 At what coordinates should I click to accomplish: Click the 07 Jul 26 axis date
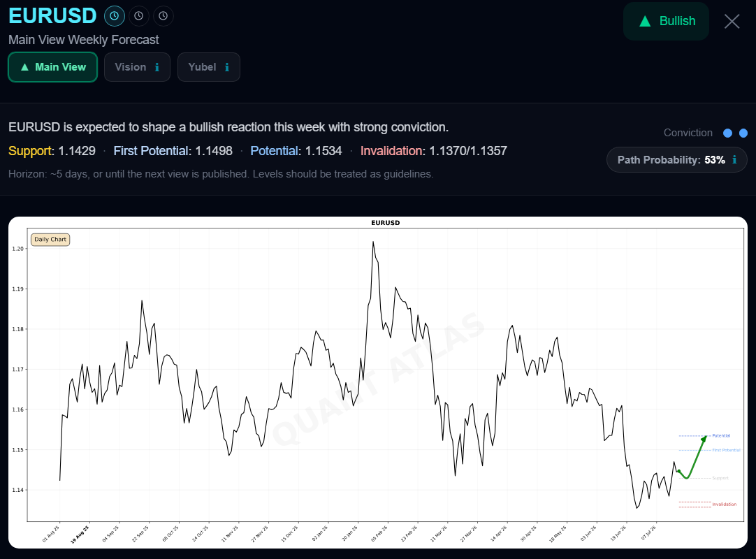point(648,533)
